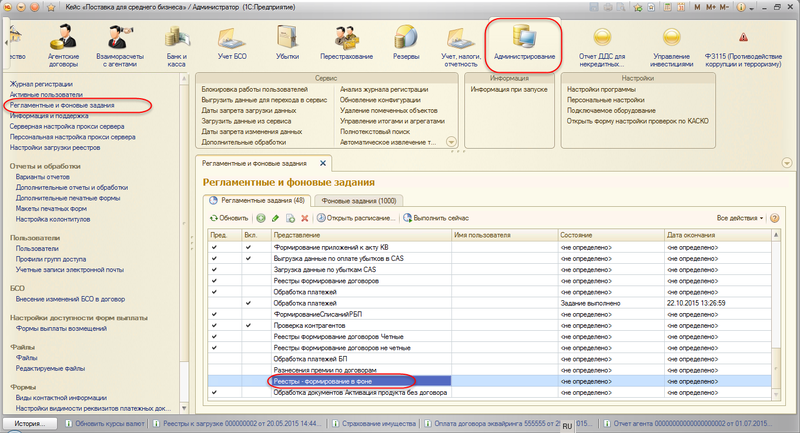Toggle Вкл. for Формирование приложений к акту КВ
The image size is (800, 433).
tap(248, 246)
